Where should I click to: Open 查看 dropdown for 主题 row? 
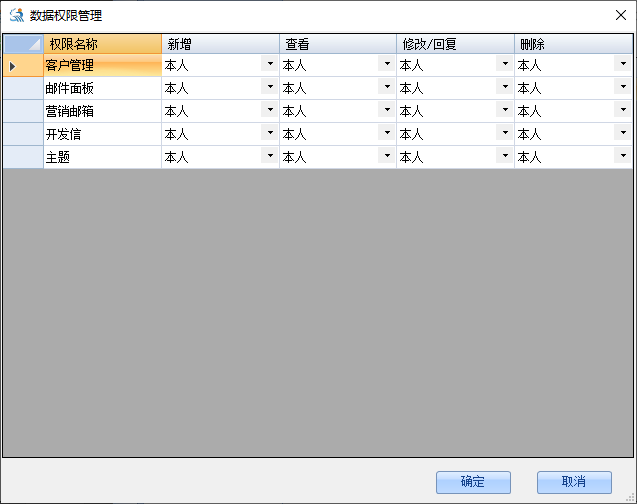coord(387,156)
